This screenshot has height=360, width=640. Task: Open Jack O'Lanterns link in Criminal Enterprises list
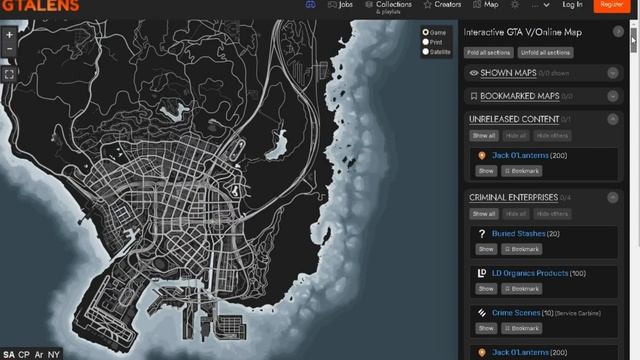[x=520, y=353]
